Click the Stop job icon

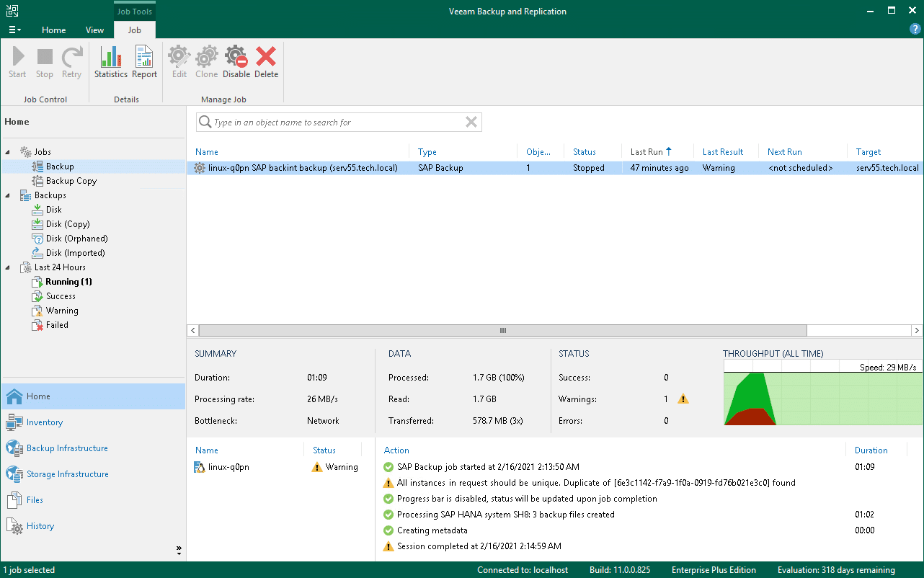pos(45,63)
